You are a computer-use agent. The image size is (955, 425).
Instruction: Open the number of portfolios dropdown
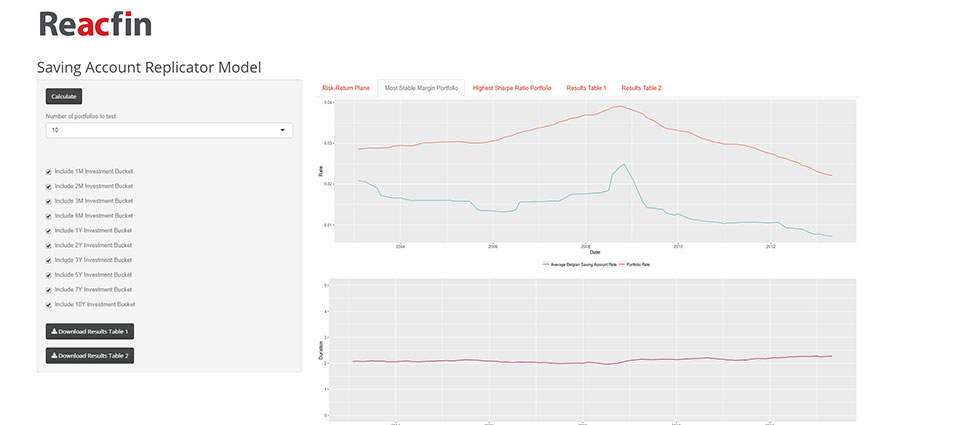click(168, 130)
